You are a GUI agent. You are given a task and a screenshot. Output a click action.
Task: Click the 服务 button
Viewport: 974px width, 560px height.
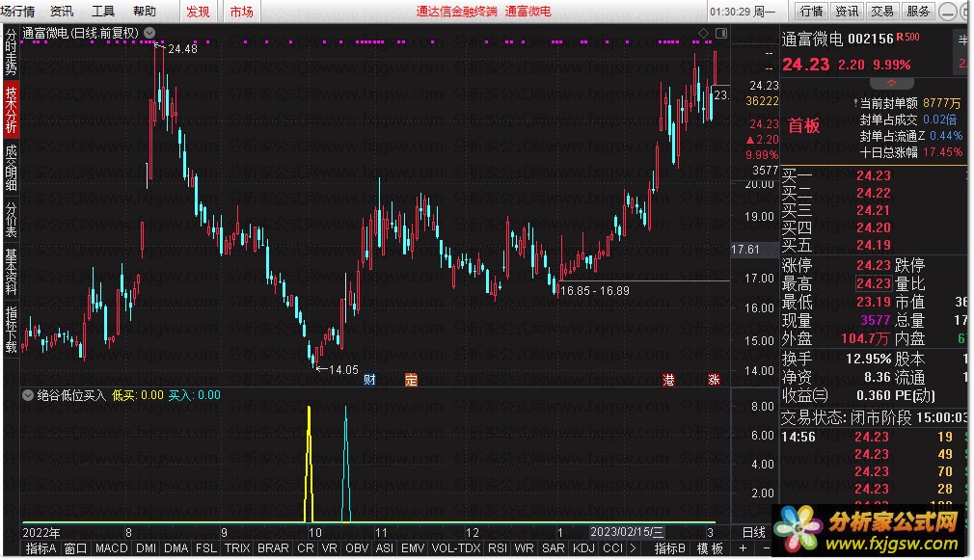point(918,12)
